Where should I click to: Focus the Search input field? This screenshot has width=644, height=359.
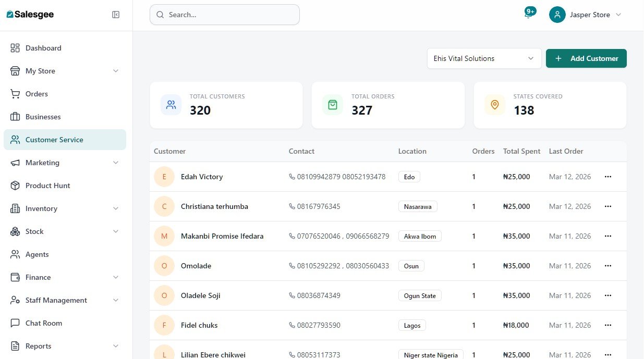(x=229, y=15)
